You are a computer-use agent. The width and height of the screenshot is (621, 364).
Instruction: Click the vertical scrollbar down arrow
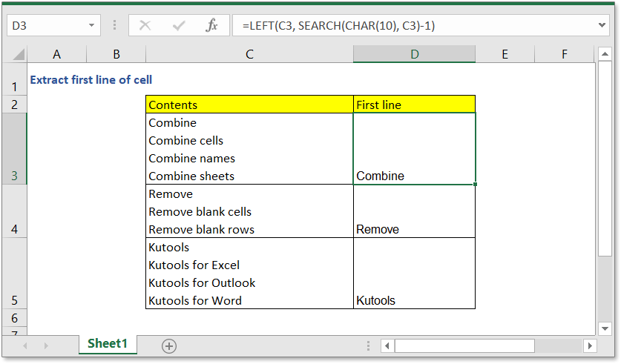pyautogui.click(x=605, y=327)
